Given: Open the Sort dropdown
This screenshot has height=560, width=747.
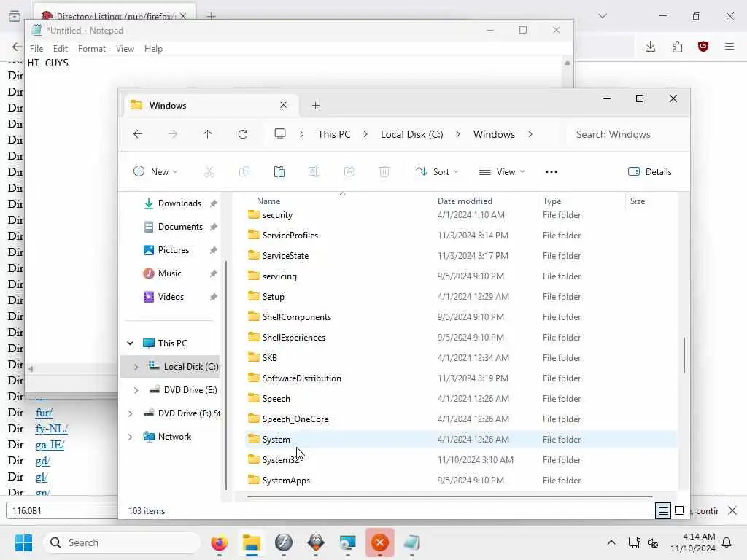Looking at the screenshot, I should point(437,172).
